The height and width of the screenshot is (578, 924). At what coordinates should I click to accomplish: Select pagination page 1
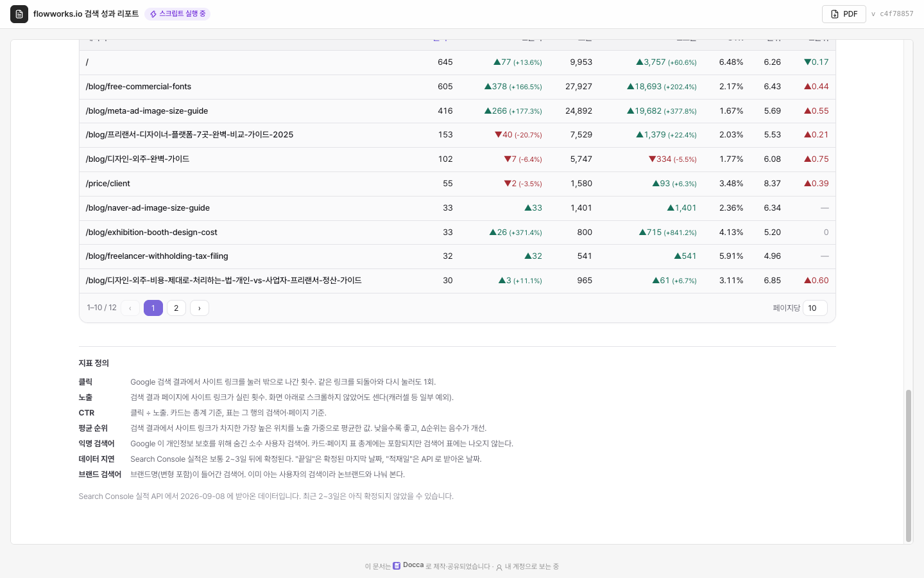[x=153, y=308]
